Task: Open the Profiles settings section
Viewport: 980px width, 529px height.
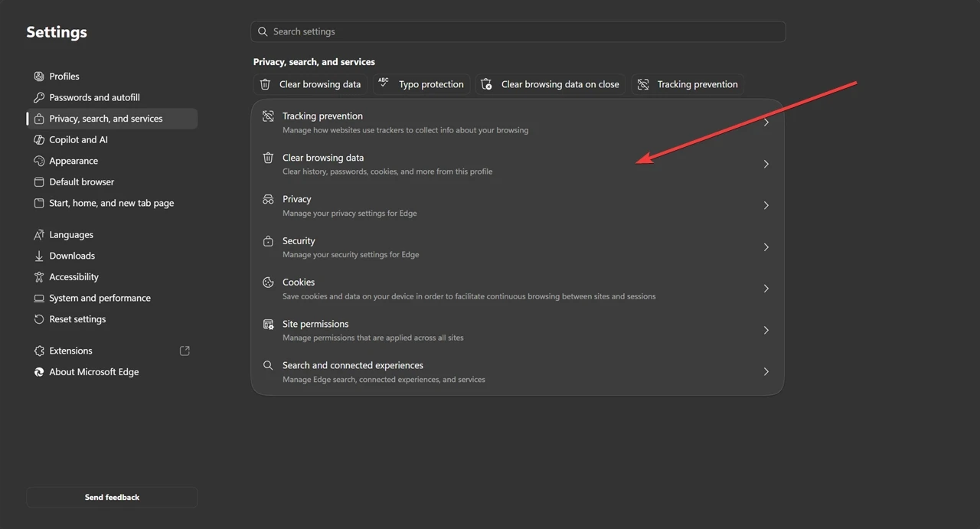Action: 112,77
